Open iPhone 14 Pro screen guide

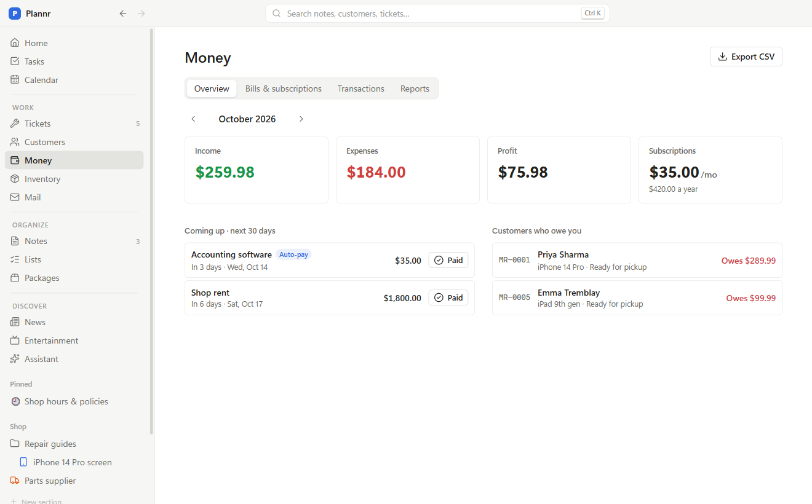tap(74, 462)
